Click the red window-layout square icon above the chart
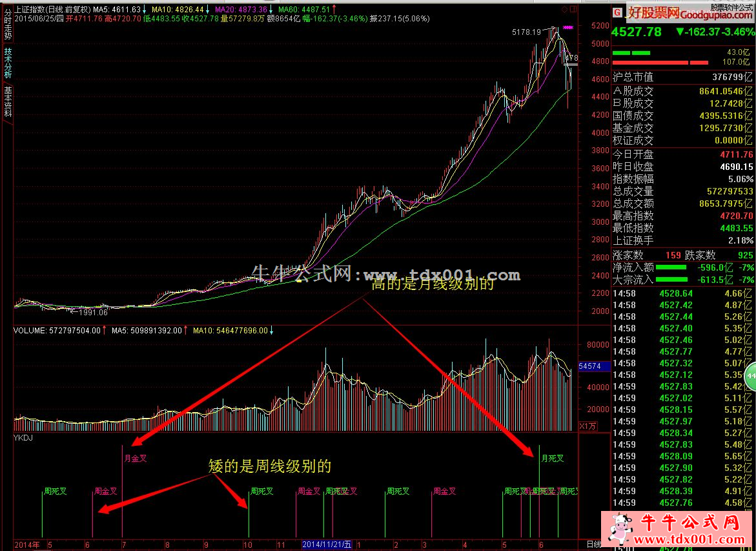Viewport: 756px width, 551px height. (573, 9)
